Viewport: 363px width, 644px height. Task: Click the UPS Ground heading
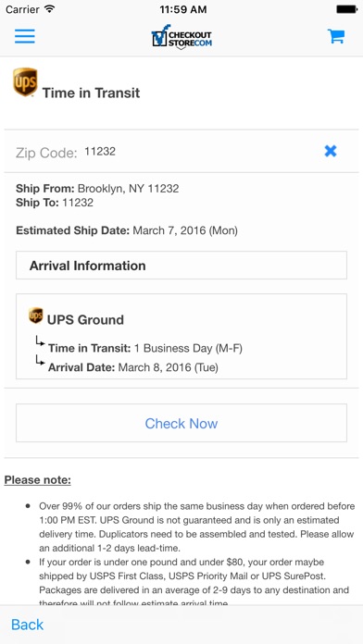click(x=85, y=319)
